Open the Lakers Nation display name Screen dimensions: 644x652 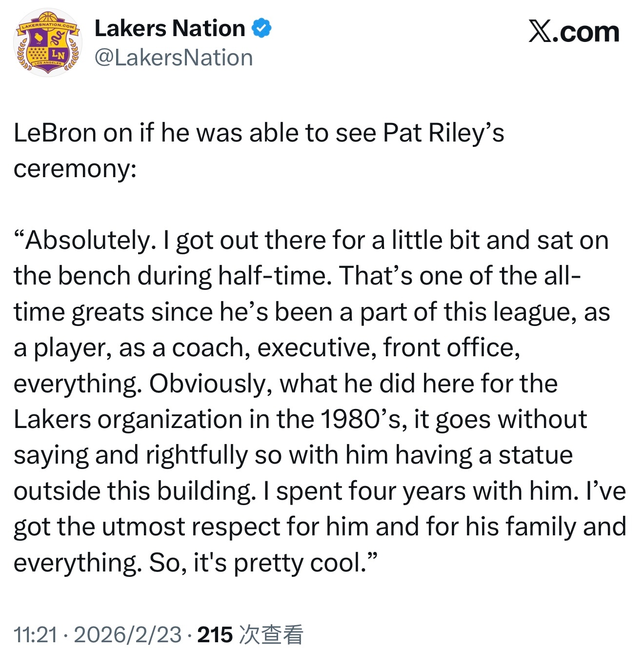click(x=170, y=28)
